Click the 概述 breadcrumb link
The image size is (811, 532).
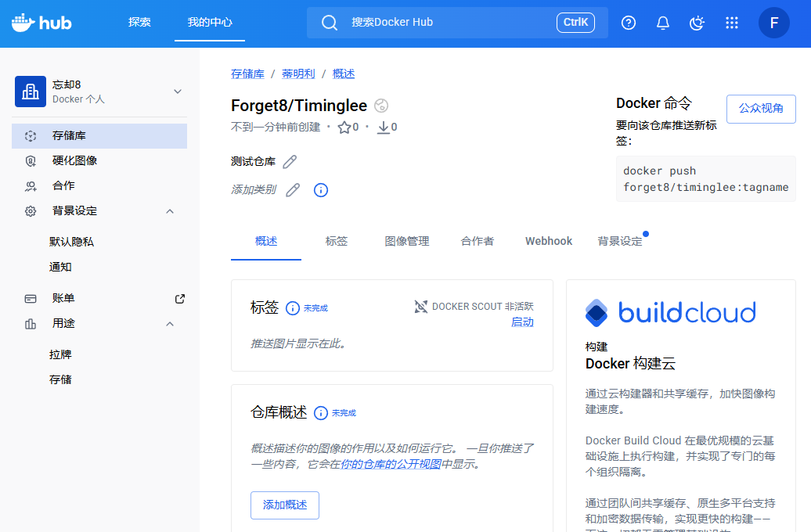point(344,74)
